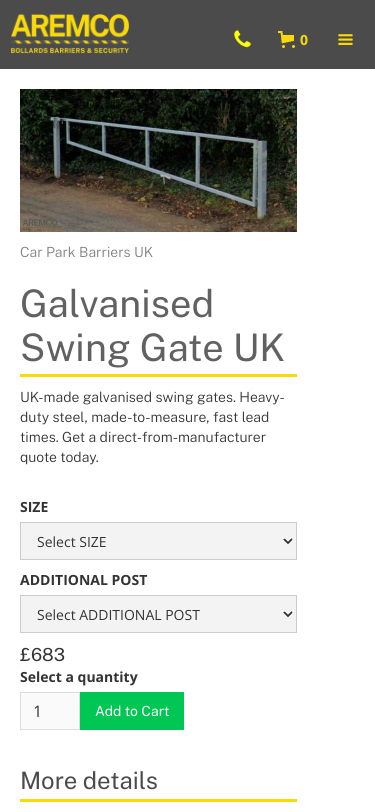
Task: Click the Aremco logo
Action: [70, 34]
